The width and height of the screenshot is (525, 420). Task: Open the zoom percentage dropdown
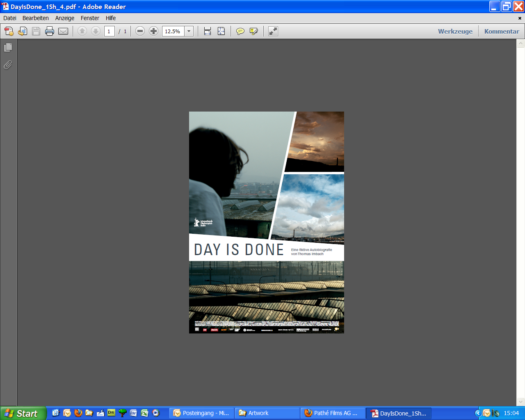coord(189,31)
